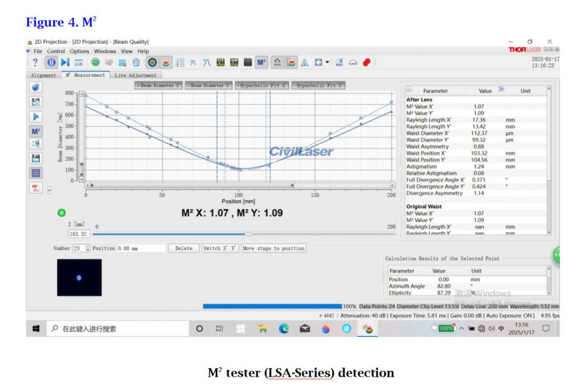Click the Z position slider handle
This screenshot has height=392, width=582.
click(x=248, y=233)
